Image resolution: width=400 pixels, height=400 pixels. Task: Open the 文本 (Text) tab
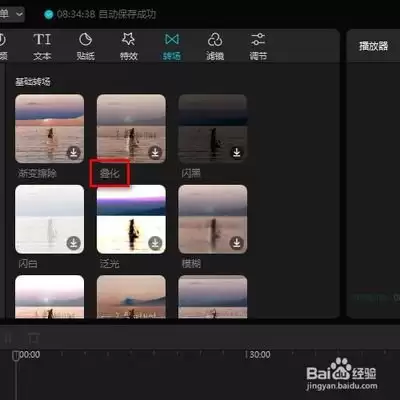(42, 47)
